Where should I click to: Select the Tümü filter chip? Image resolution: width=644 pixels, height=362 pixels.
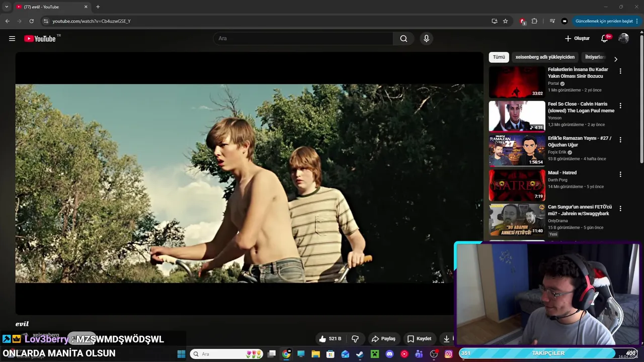(x=499, y=57)
